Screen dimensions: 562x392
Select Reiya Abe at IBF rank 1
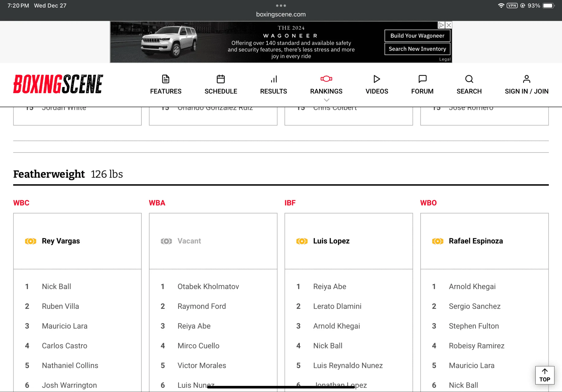pos(330,287)
